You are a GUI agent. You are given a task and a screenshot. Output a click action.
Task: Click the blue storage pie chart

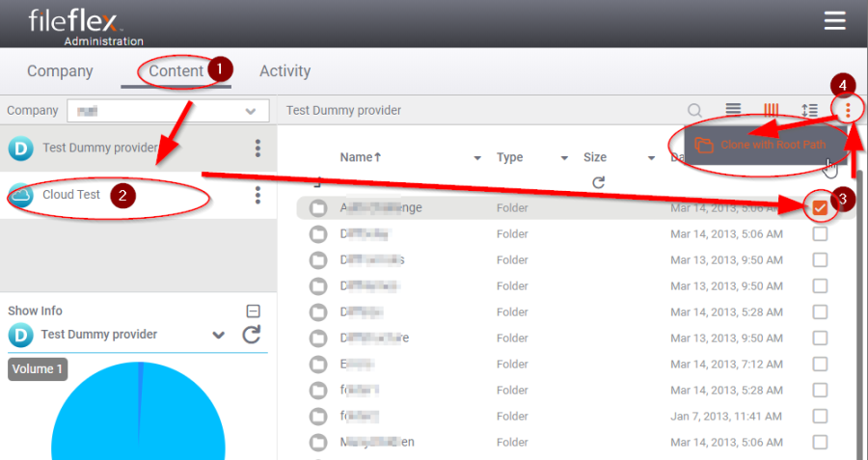pyautogui.click(x=138, y=413)
